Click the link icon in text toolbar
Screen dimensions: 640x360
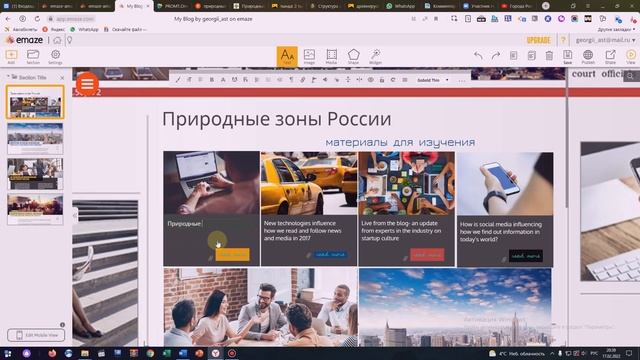pos(302,80)
